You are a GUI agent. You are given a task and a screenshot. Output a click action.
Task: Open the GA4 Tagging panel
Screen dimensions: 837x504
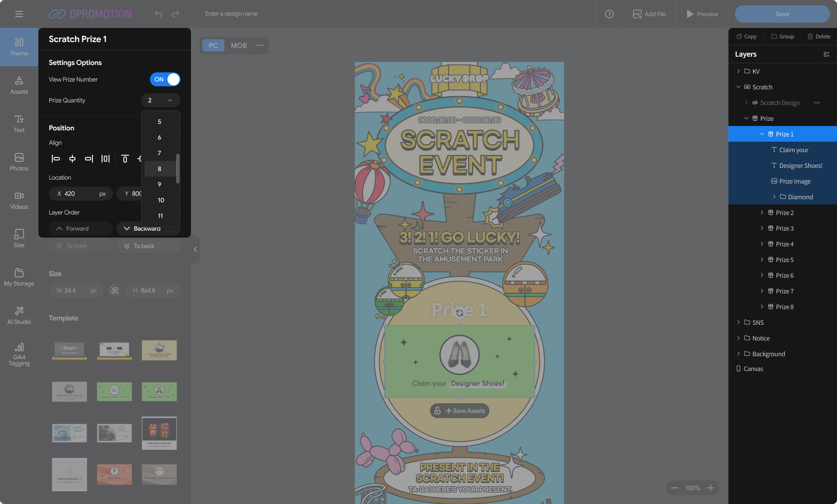click(x=19, y=354)
